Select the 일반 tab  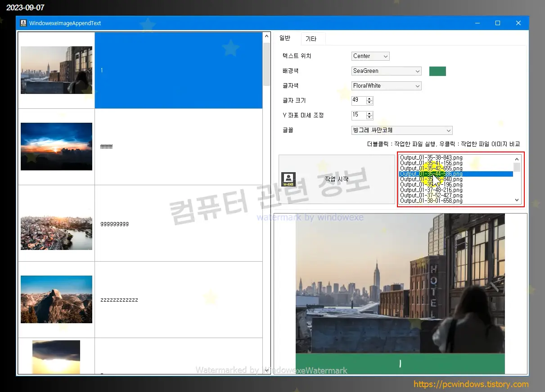(x=285, y=38)
